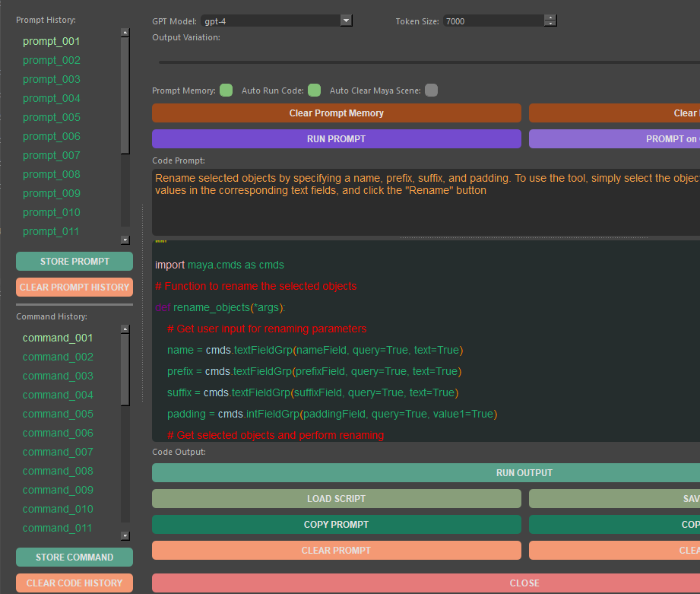The image size is (700, 594).
Task: Click the import maya.cmds code line
Action: tap(219, 265)
